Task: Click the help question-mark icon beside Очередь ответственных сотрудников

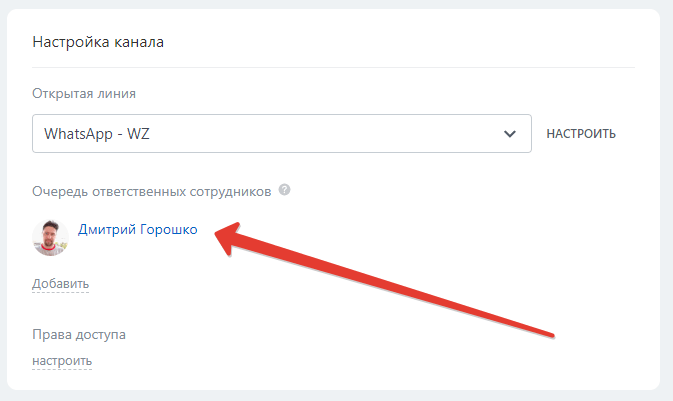Action: 284,190
